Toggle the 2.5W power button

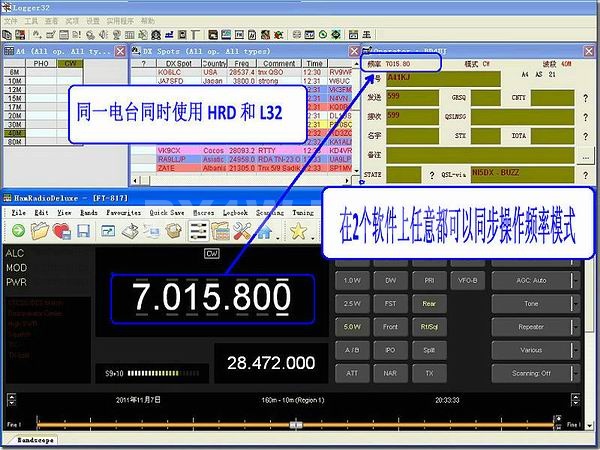click(352, 303)
